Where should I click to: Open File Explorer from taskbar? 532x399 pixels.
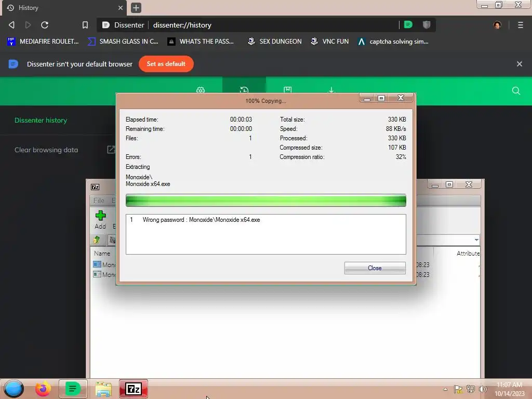pos(103,389)
